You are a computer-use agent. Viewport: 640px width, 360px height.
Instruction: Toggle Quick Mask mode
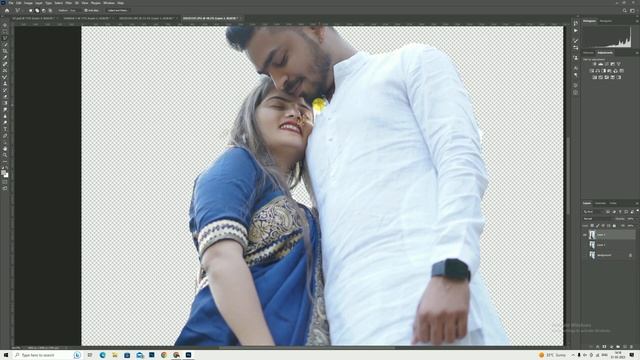pos(5,182)
